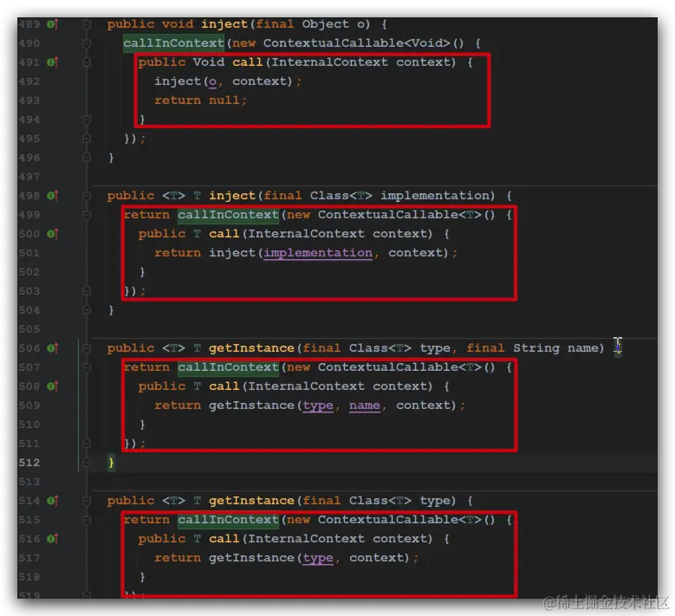Click 'InternalContext' on line 516
This screenshot has width=675, height=616.
tap(306, 539)
